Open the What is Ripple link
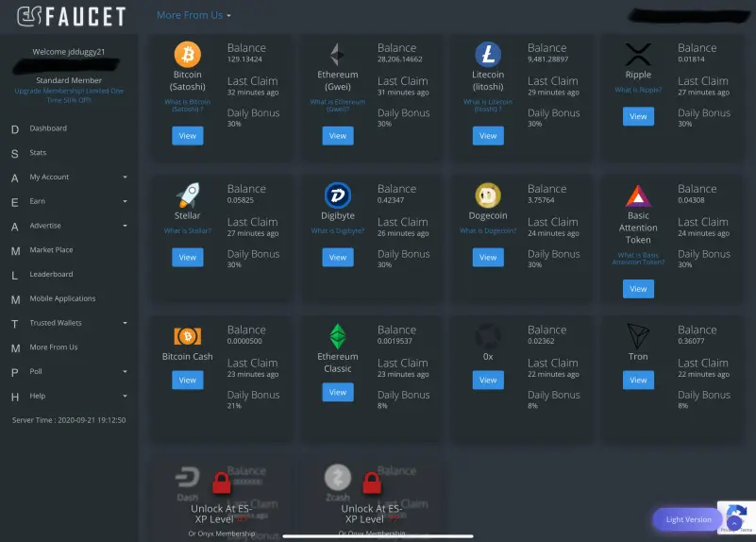This screenshot has width=756, height=542. point(638,90)
